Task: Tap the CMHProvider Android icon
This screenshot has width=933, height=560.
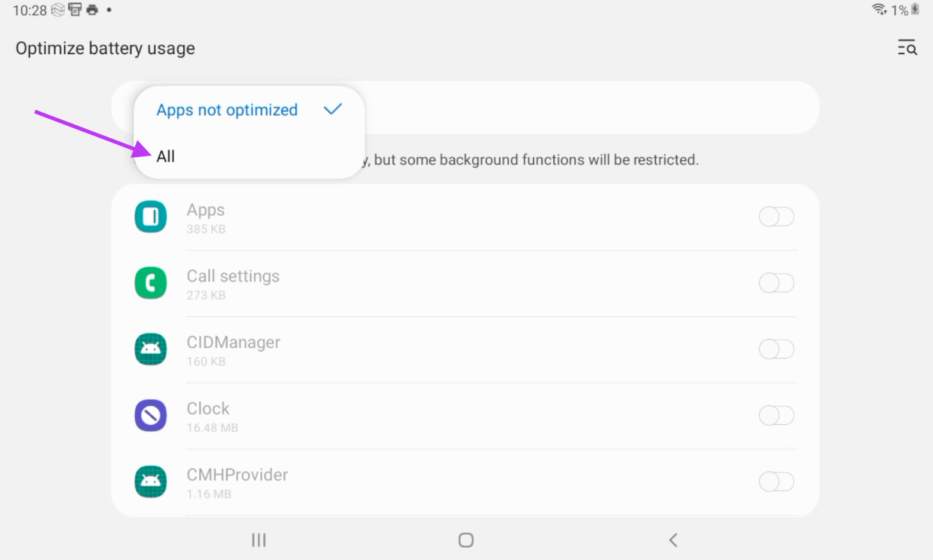Action: click(x=150, y=482)
